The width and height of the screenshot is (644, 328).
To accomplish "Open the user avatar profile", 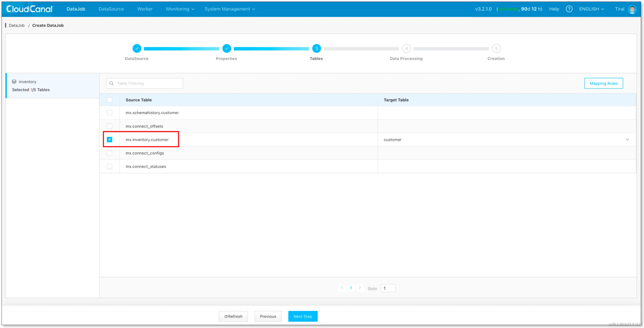I will tap(632, 9).
